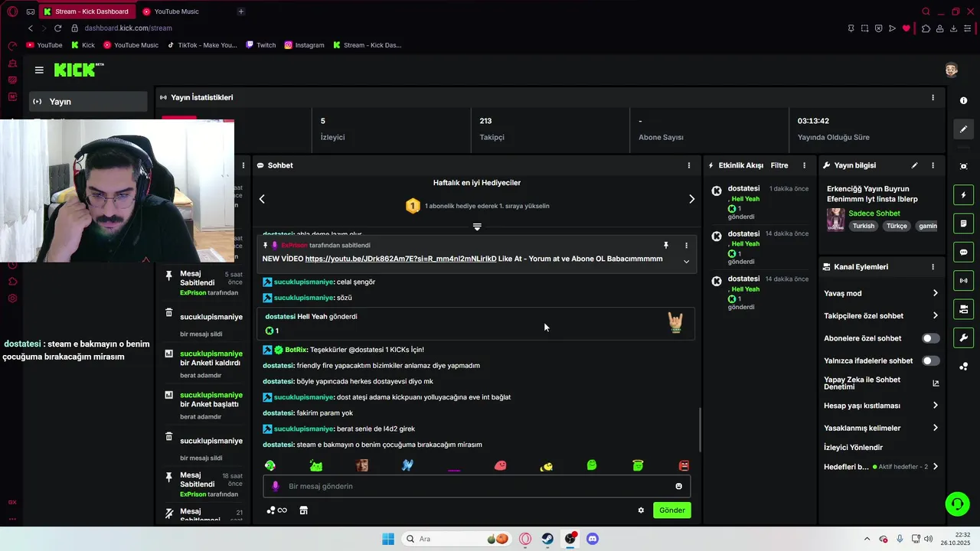
Task: Open the Steam taskbar icon
Action: point(547,539)
